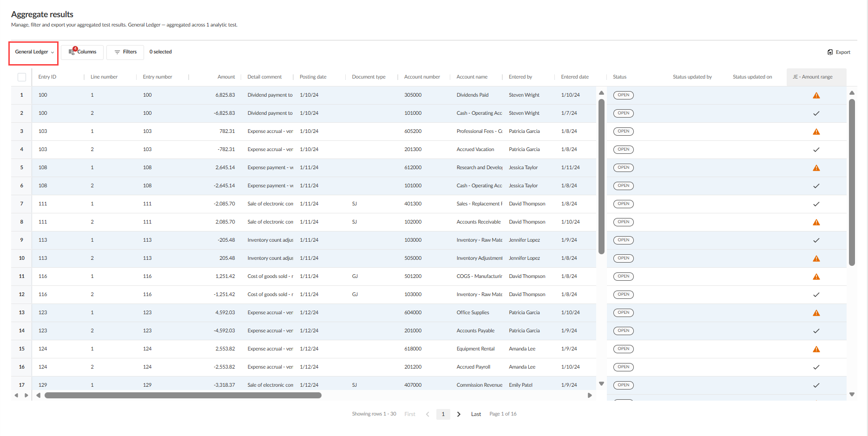Click warning triangle icon in row 15
The image size is (868, 436).
816,349
